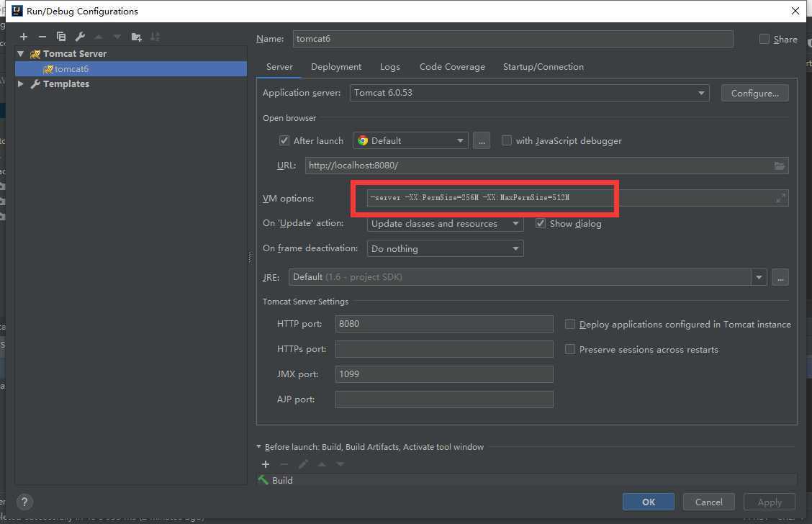This screenshot has width=812, height=524.
Task: Open the Default browser dropdown
Action: click(410, 141)
